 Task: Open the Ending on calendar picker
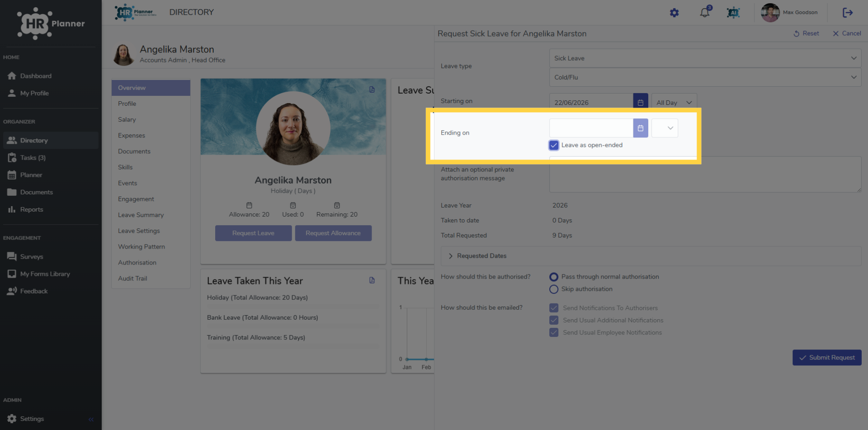click(x=641, y=128)
